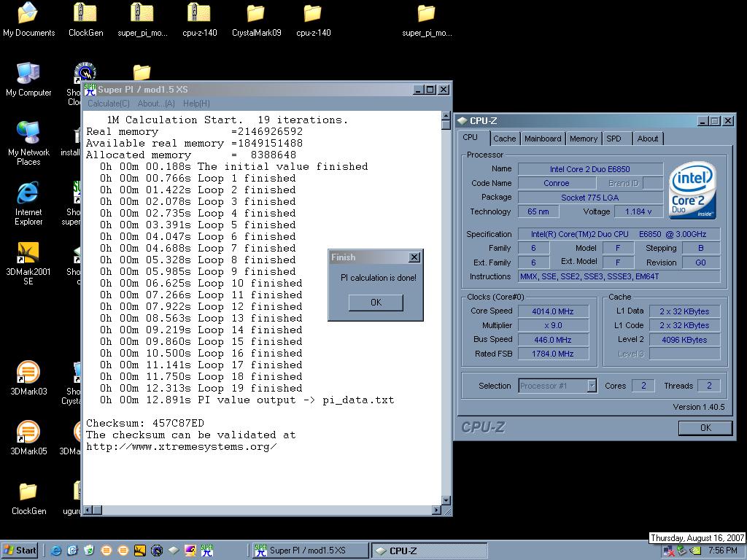Click the Super PI title bar icon

[x=90, y=90]
